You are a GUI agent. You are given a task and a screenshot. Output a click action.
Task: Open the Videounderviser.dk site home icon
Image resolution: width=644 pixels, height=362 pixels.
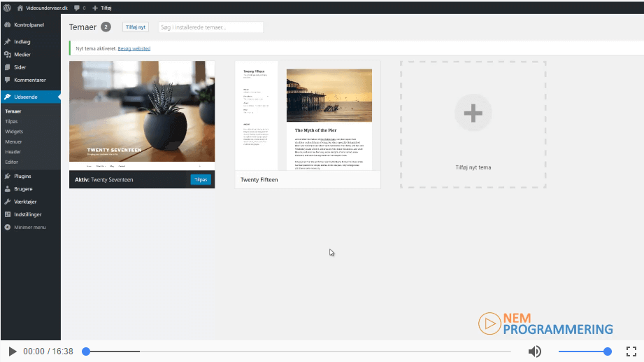tap(20, 8)
